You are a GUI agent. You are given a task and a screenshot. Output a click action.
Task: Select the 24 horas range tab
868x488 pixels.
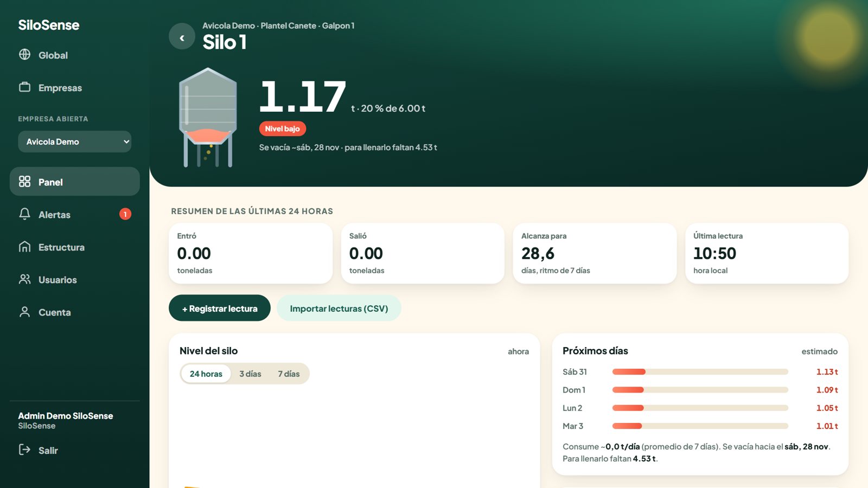pyautogui.click(x=206, y=374)
